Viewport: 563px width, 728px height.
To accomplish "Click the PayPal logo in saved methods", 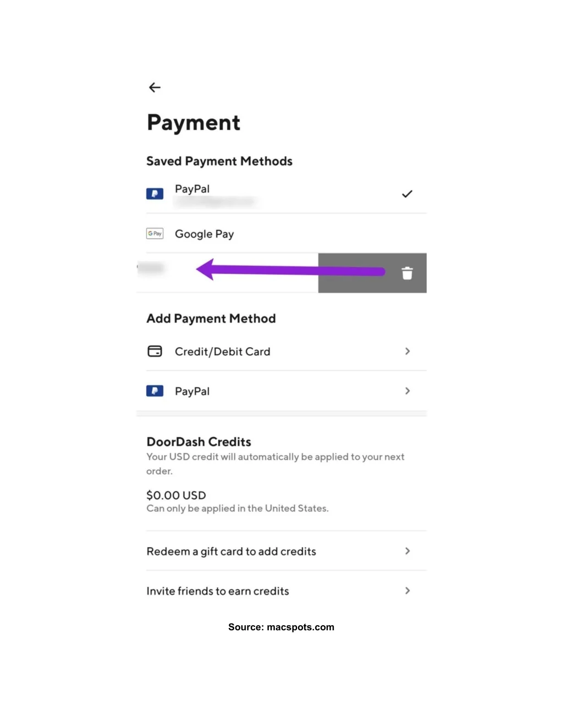I will click(x=154, y=194).
